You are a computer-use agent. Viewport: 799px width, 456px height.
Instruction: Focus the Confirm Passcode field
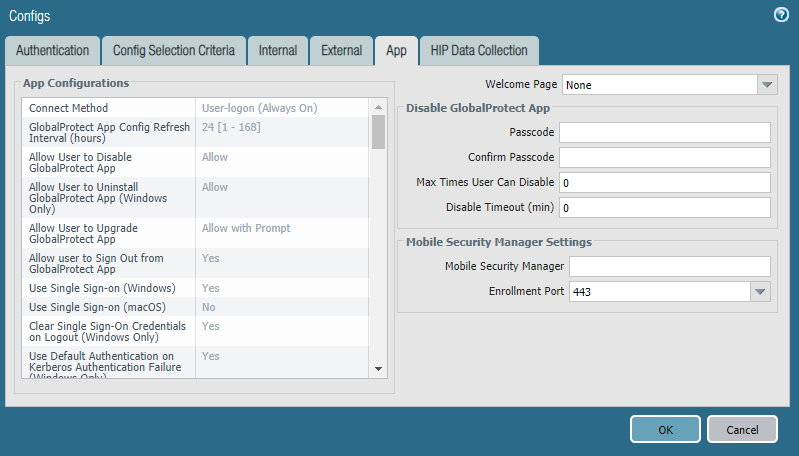[664, 158]
